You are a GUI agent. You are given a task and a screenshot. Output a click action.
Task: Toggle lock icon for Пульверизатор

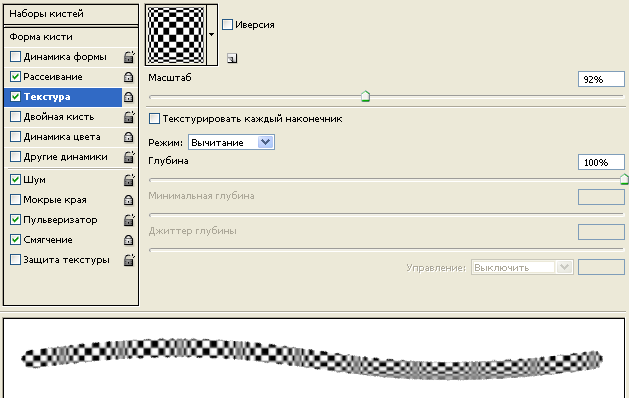tap(129, 220)
